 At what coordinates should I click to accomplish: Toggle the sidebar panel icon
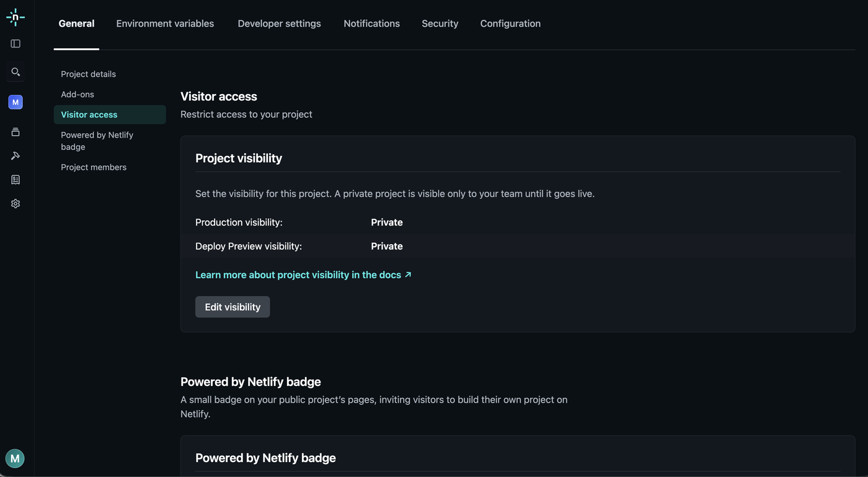pos(15,43)
